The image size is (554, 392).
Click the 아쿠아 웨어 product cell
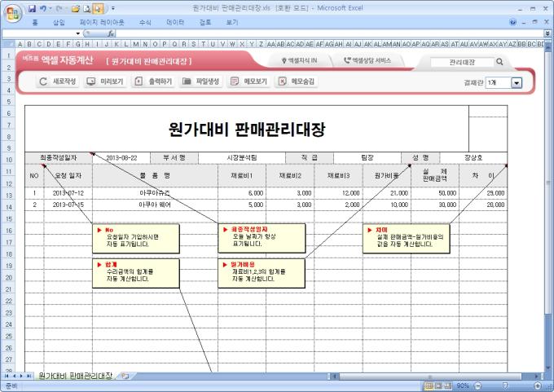(x=155, y=205)
